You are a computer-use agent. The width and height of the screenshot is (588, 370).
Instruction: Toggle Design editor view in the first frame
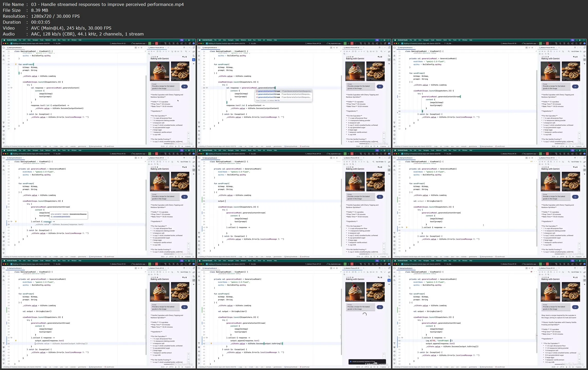pyautogui.click(x=141, y=48)
